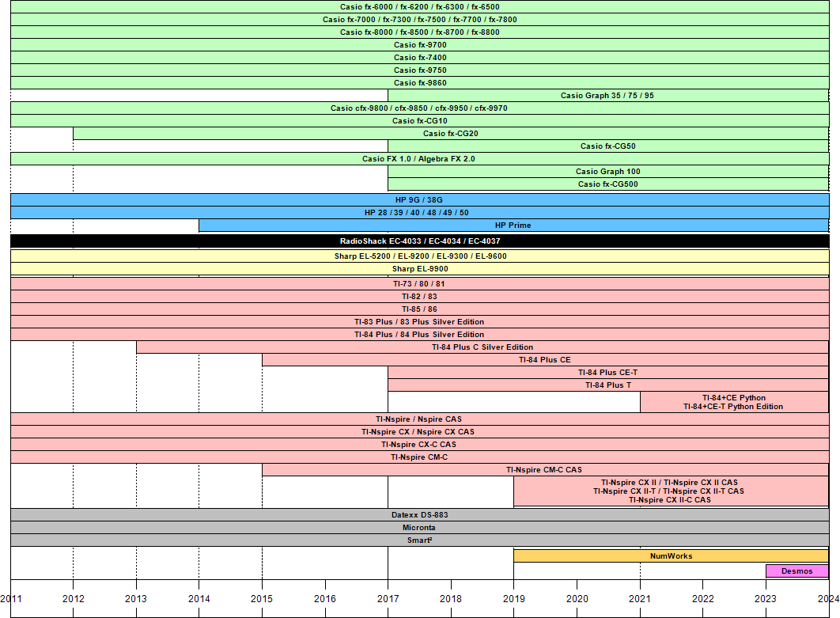Select the TI-Nspire CM-C CAS bar

tap(545, 470)
